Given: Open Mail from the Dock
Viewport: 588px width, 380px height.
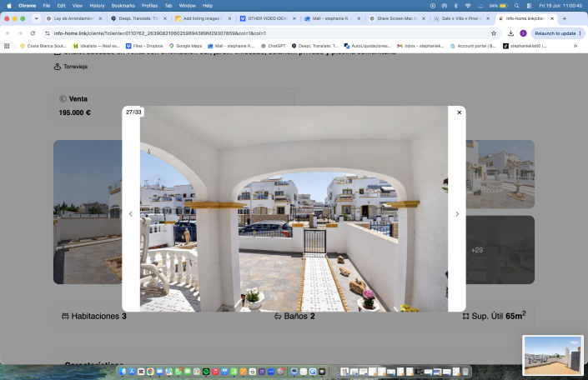Looking at the screenshot, I should (160, 372).
